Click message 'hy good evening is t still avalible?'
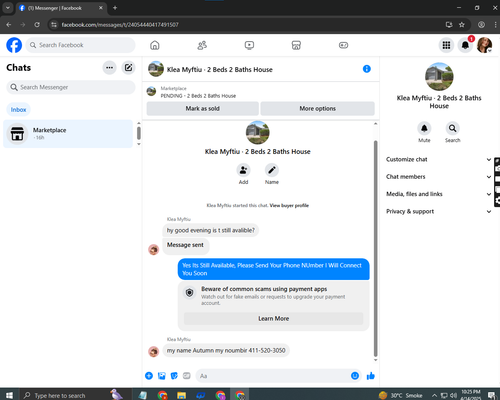 pyautogui.click(x=211, y=230)
